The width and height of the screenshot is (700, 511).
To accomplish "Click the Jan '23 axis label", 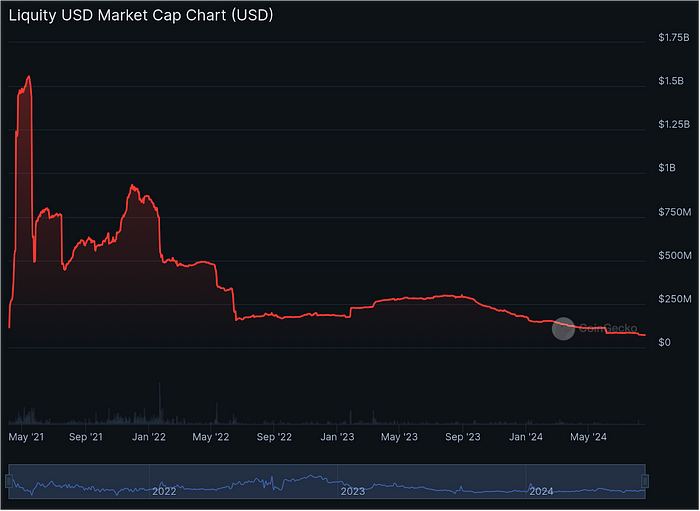I will point(338,437).
